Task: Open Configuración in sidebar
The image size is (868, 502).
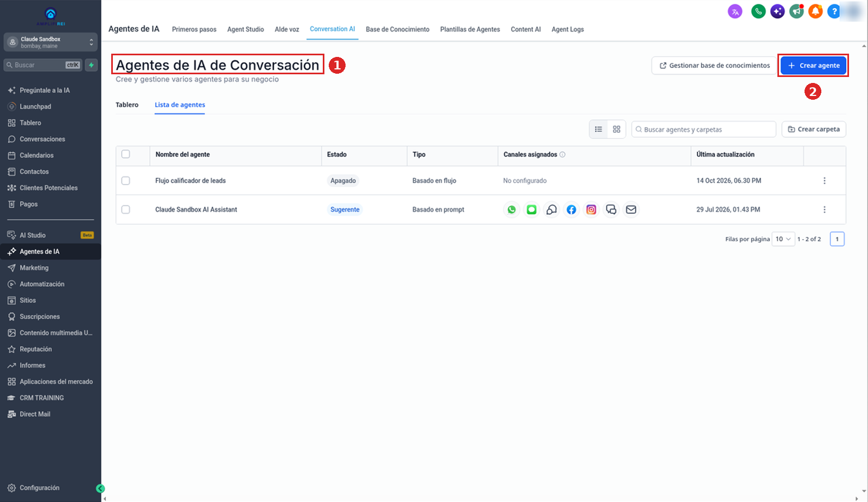Action: point(40,488)
